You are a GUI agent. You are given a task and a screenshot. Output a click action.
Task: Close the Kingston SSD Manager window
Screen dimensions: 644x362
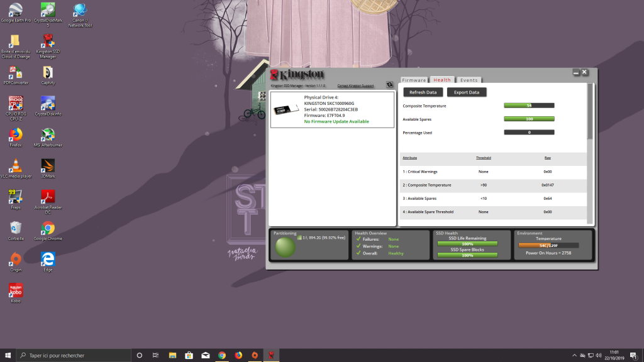[584, 72]
